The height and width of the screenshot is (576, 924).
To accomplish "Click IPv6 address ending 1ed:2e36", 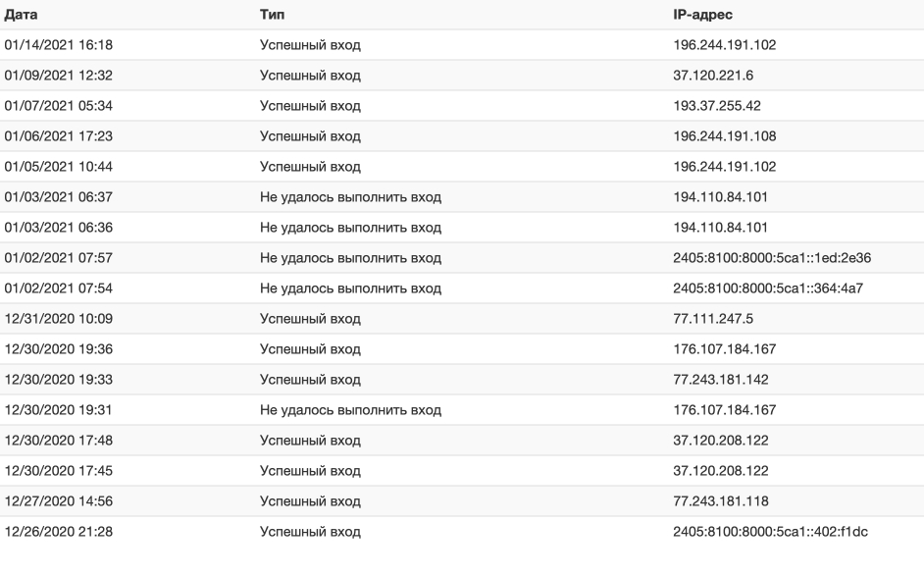I will (x=772, y=258).
